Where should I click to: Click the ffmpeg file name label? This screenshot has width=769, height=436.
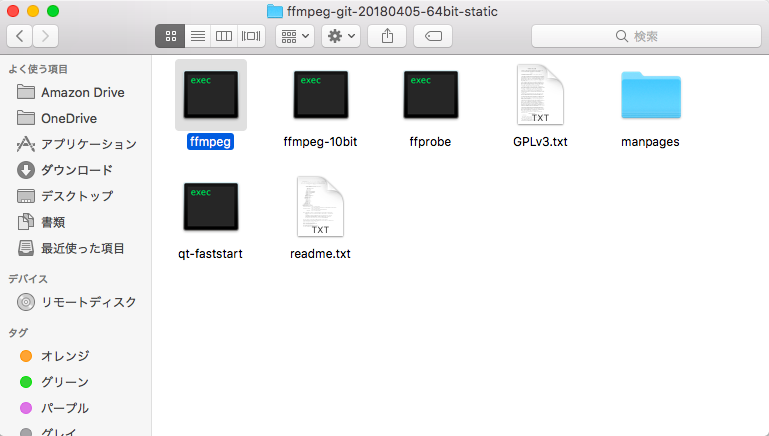(210, 142)
